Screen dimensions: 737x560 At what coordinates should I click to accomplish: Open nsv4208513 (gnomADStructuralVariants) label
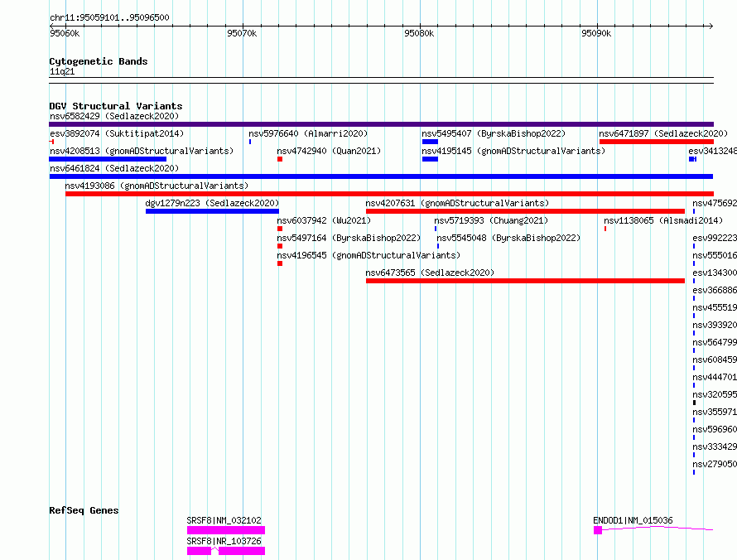[142, 151]
